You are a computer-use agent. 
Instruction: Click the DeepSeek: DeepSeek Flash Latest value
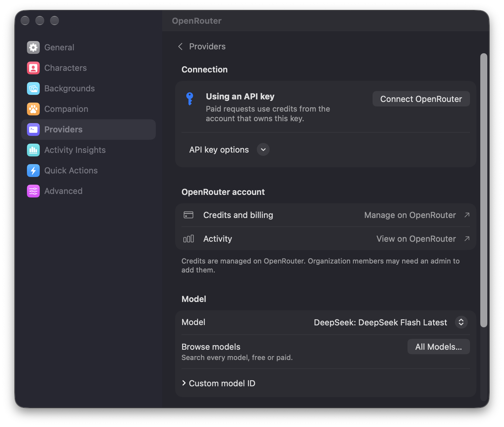[380, 322]
